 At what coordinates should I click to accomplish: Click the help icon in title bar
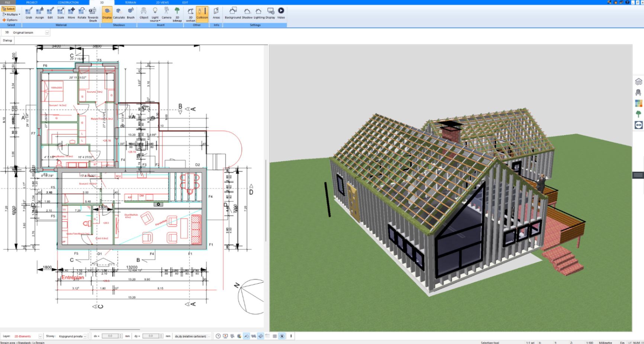coord(627,2)
